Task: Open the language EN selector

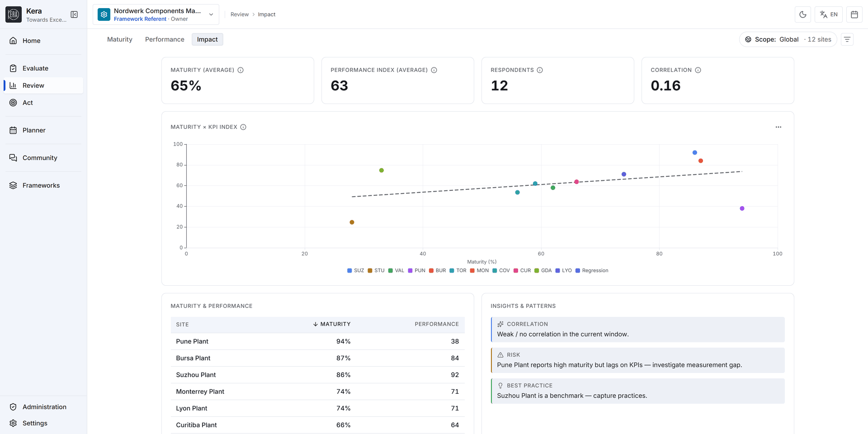Action: (829, 14)
